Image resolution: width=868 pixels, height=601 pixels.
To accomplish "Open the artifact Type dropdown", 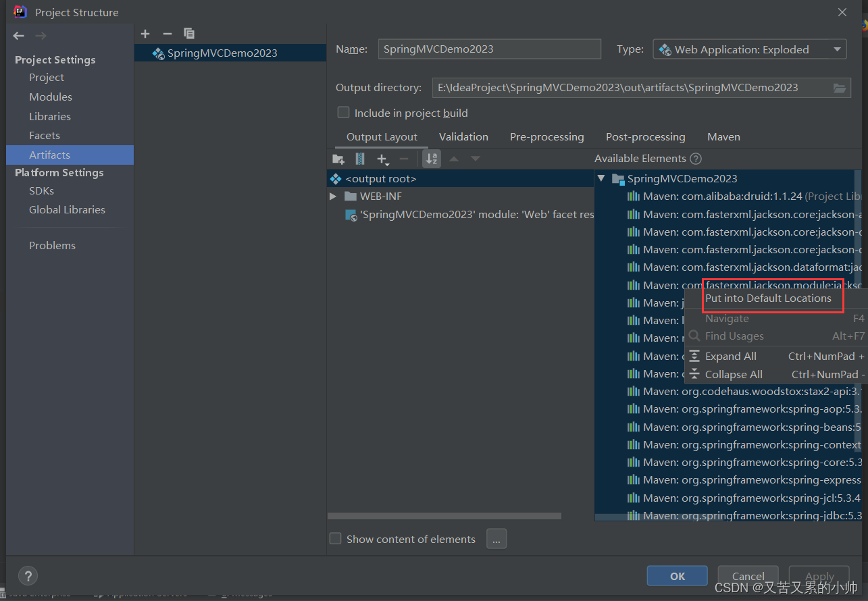I will tap(749, 49).
